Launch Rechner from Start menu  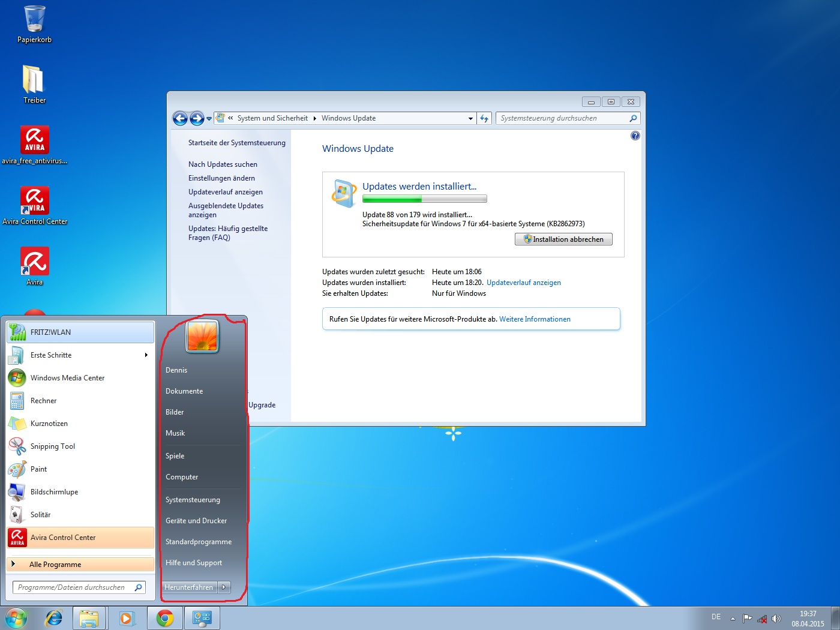(80, 401)
